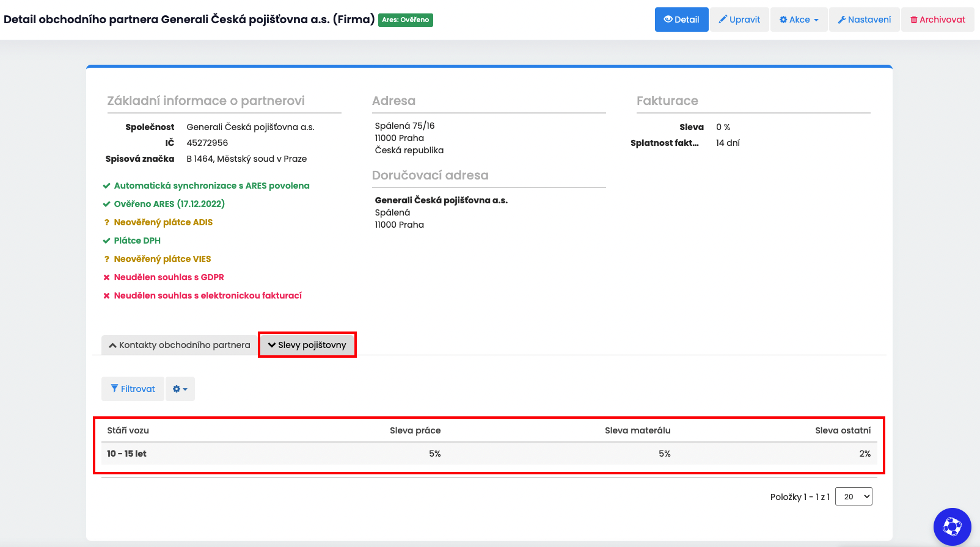Click Automatická synchronizace s ARES povolena text
Viewport: 980px width, 547px height.
click(211, 186)
